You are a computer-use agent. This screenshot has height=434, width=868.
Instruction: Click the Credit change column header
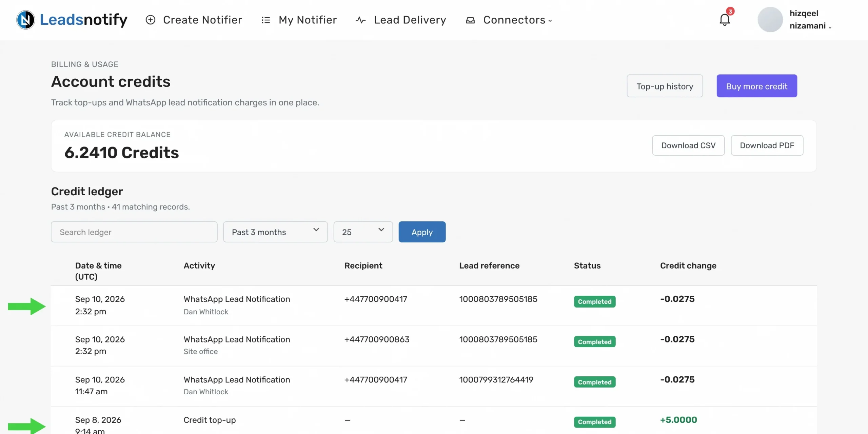(x=688, y=265)
